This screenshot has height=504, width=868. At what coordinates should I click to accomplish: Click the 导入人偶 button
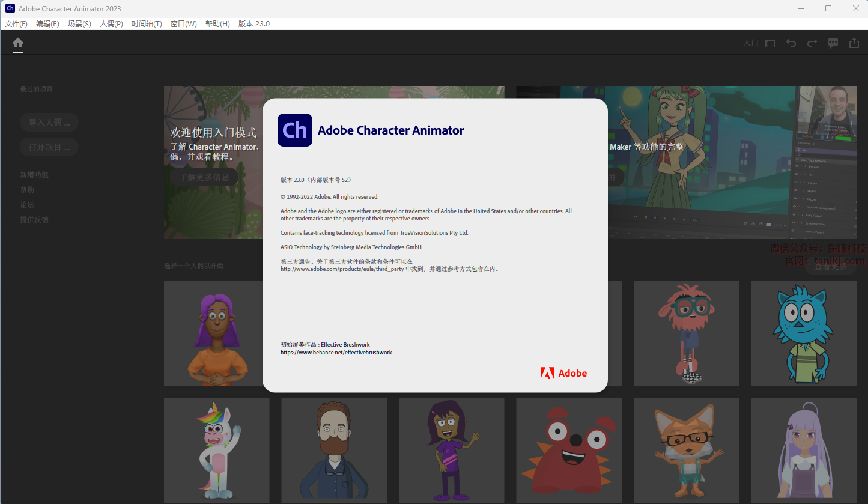(49, 123)
